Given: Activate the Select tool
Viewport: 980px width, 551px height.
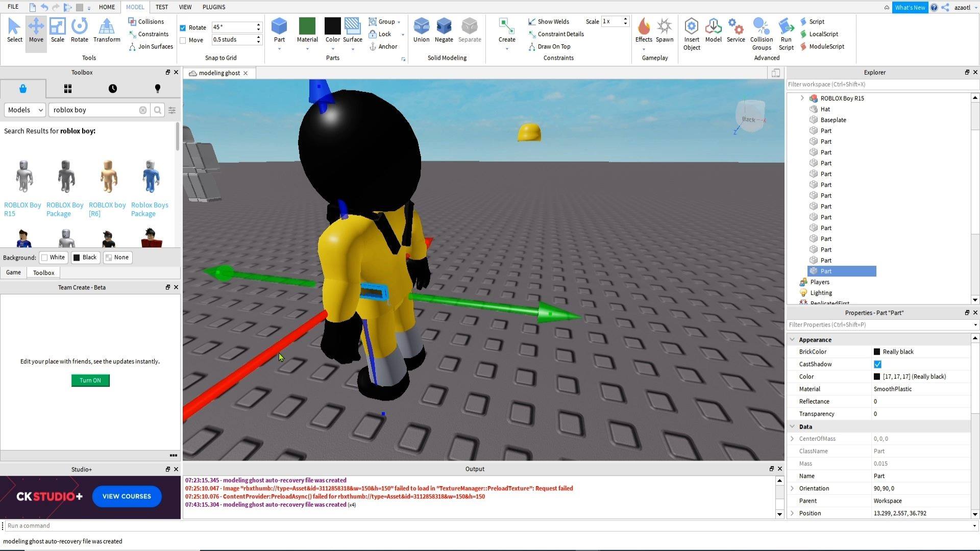Looking at the screenshot, I should point(14,31).
